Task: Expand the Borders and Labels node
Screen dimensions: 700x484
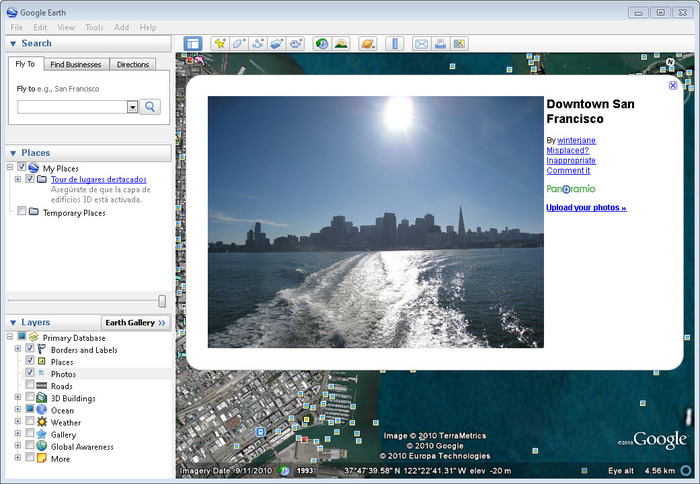Action: tap(18, 348)
